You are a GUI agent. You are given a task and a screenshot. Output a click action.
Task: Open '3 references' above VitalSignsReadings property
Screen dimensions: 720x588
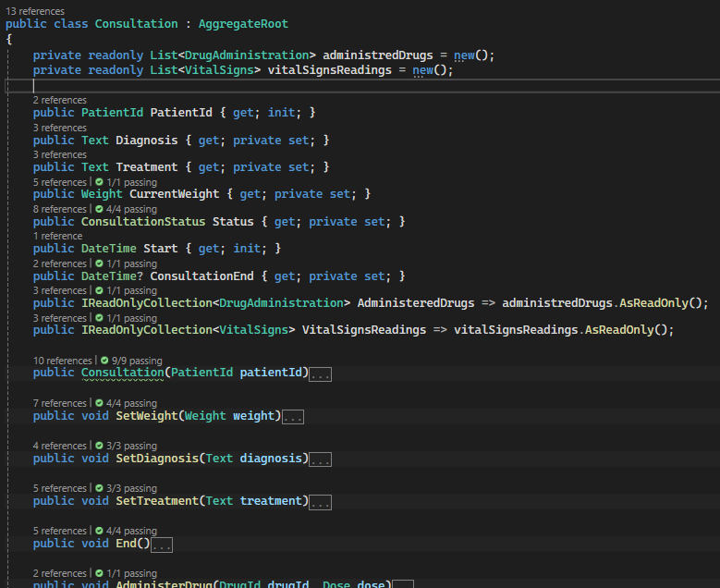tap(60, 318)
